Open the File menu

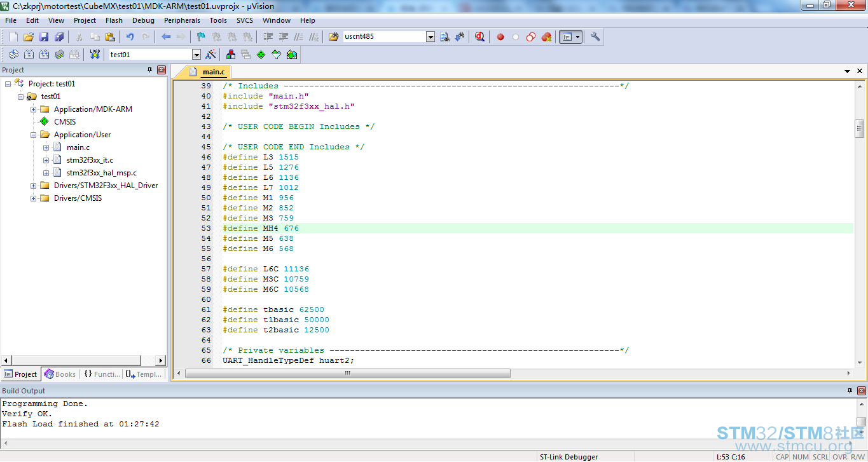[11, 20]
